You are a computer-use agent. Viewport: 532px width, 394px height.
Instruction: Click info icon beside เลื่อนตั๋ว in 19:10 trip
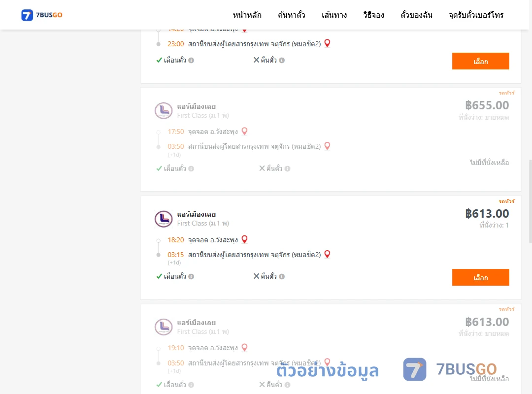pos(191,385)
